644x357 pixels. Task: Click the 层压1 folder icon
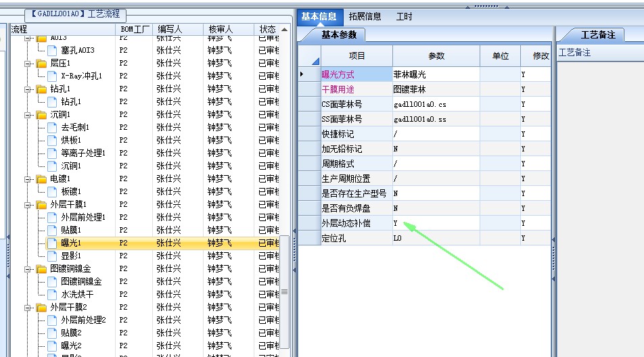(41, 63)
